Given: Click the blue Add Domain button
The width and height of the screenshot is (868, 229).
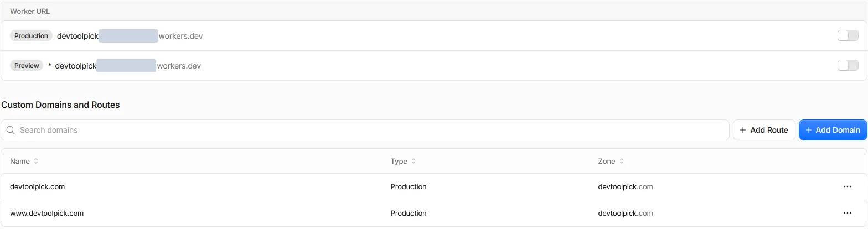Looking at the screenshot, I should [833, 130].
